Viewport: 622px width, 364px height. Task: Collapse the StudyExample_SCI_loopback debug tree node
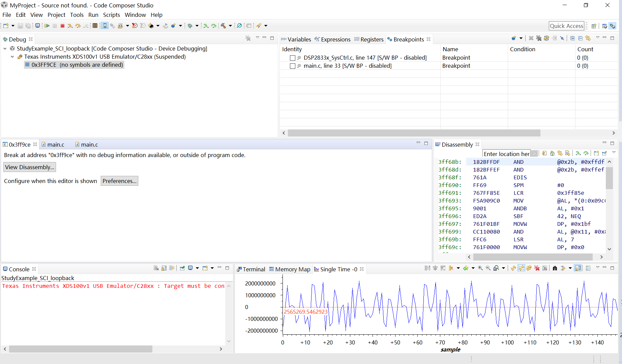5,49
